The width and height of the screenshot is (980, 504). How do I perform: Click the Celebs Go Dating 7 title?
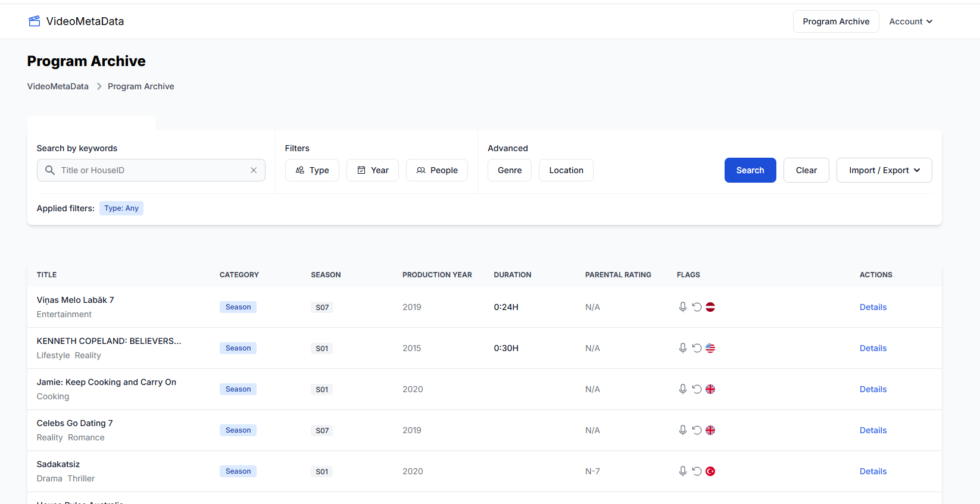[x=74, y=423]
